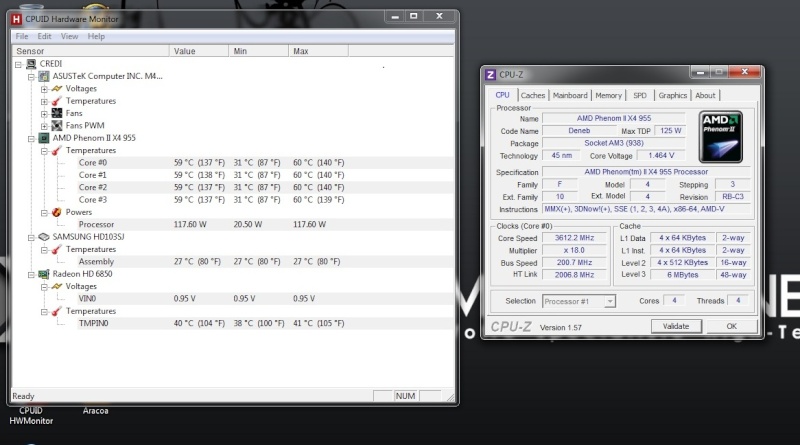
Task: Open the File menu in HWMonitor
Action: coord(21,36)
